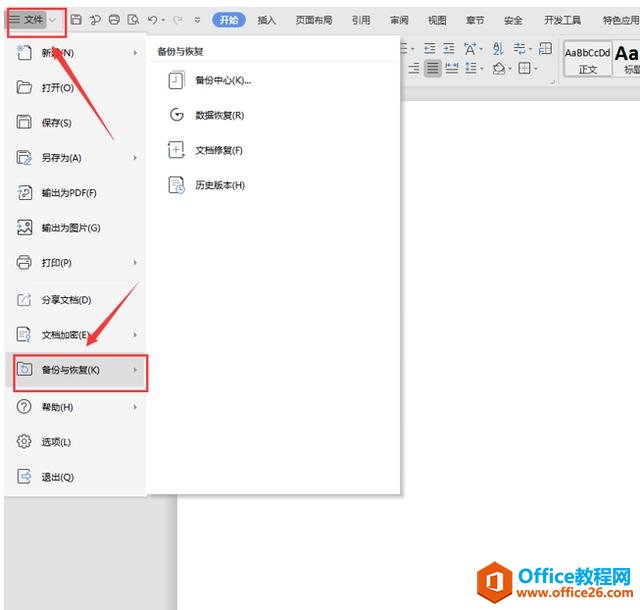Expand the 另存为(A) submenu arrow

135,158
